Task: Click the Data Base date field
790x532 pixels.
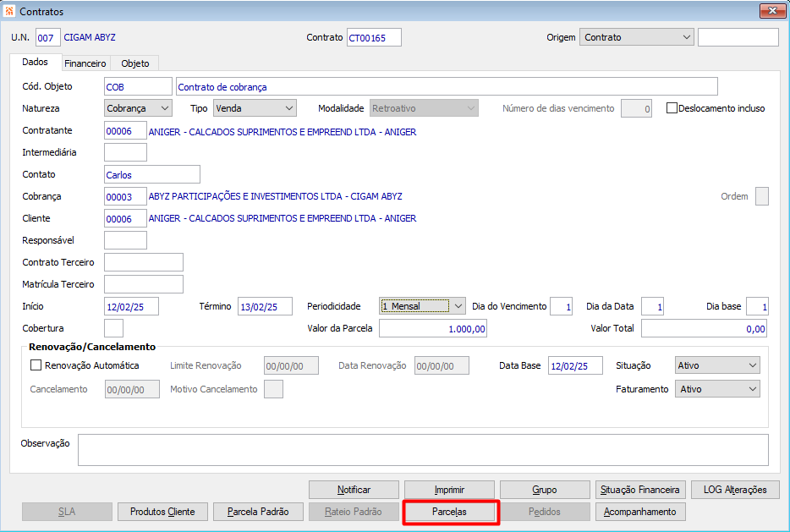Action: (x=575, y=365)
